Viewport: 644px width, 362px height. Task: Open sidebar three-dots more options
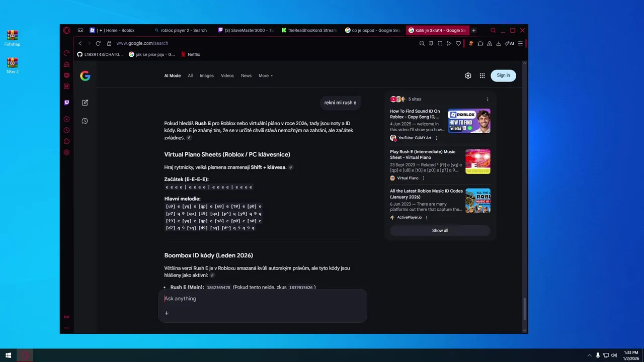click(66, 328)
